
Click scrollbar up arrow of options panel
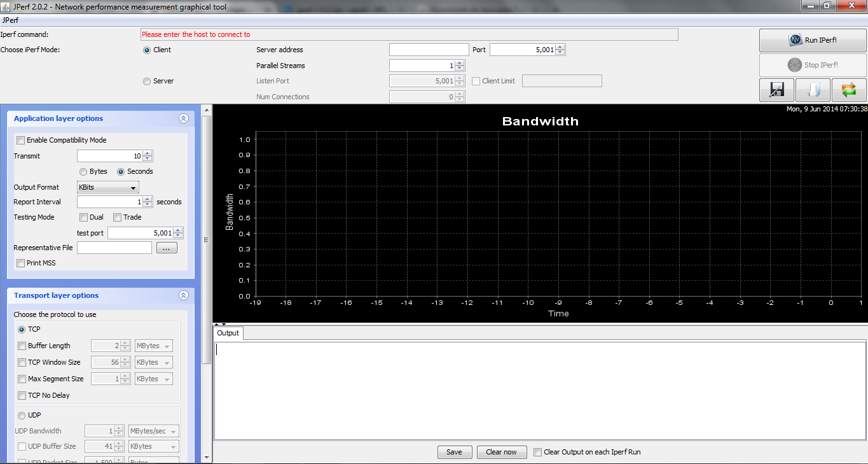coord(206,110)
